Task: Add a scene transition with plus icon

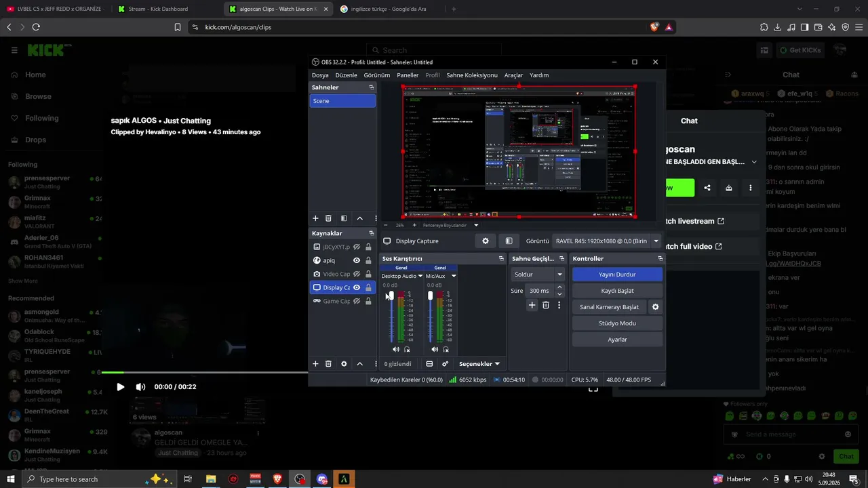Action: pyautogui.click(x=532, y=306)
